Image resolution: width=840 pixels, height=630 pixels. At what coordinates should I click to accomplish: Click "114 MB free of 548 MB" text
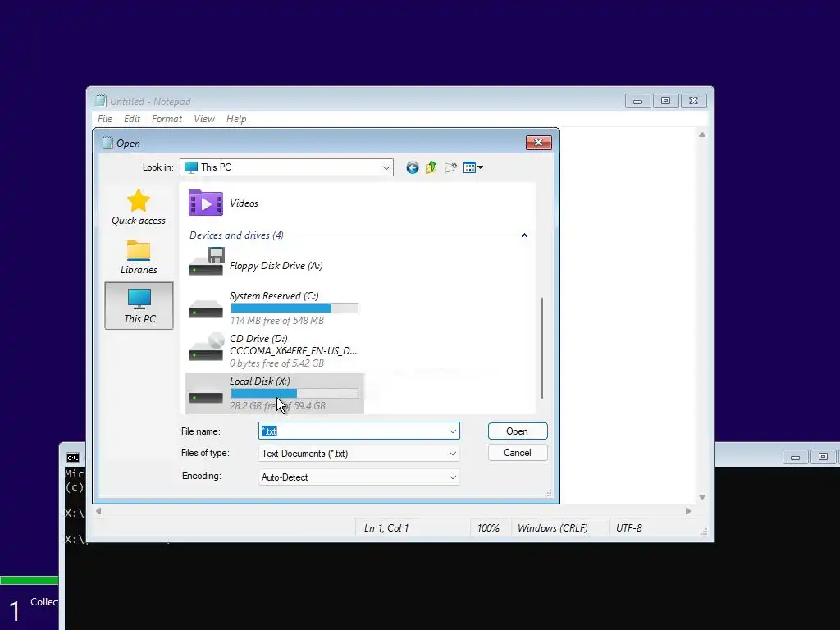[x=276, y=321]
